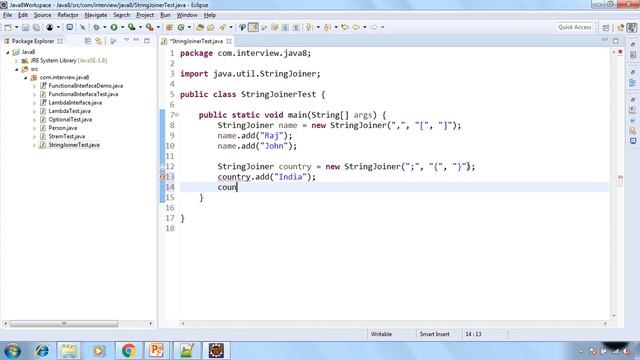
Task: Open Package Explorer View Menu triangle
Action: (x=127, y=40)
